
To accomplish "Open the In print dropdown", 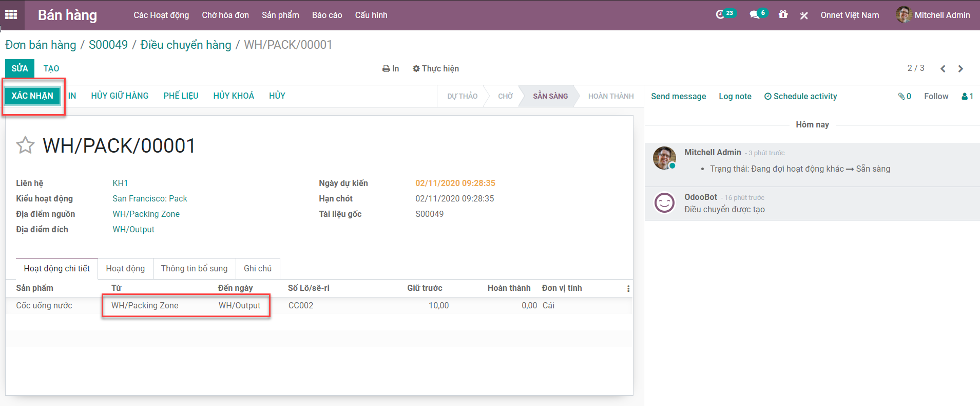I will coord(391,68).
